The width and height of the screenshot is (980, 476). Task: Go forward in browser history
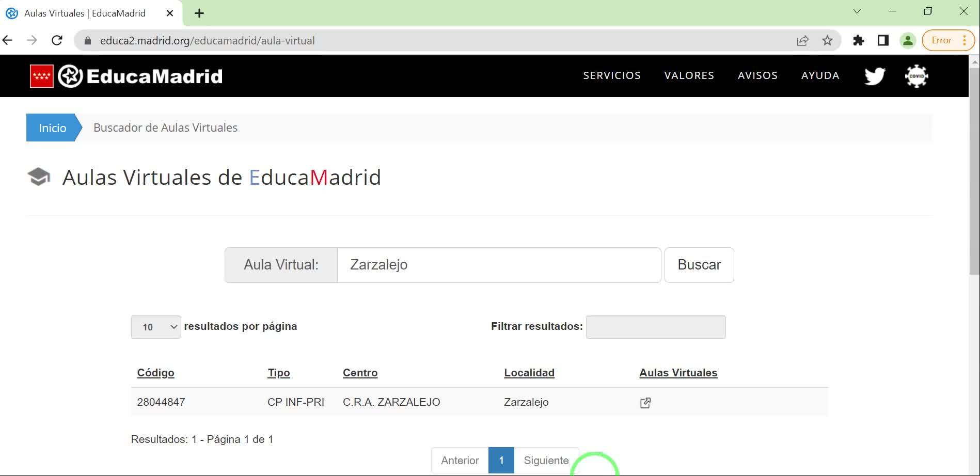coord(32,40)
